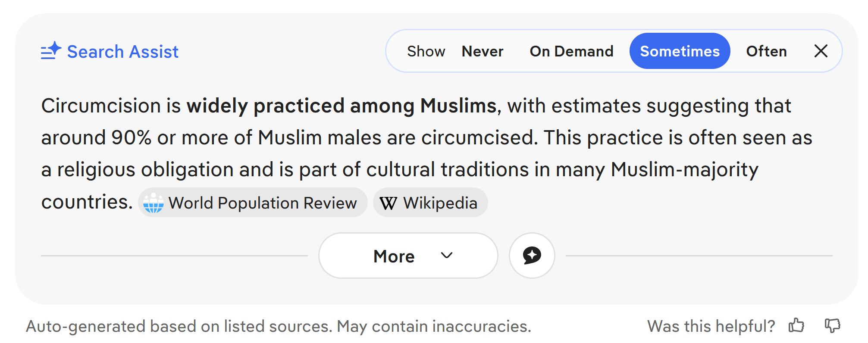Select the Never option
The image size is (868, 343).
(483, 51)
